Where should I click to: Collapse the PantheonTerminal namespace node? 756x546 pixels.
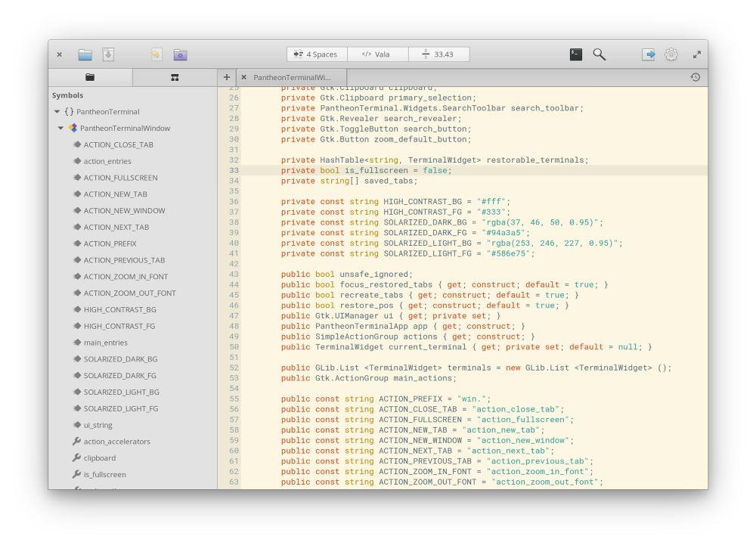(x=57, y=111)
